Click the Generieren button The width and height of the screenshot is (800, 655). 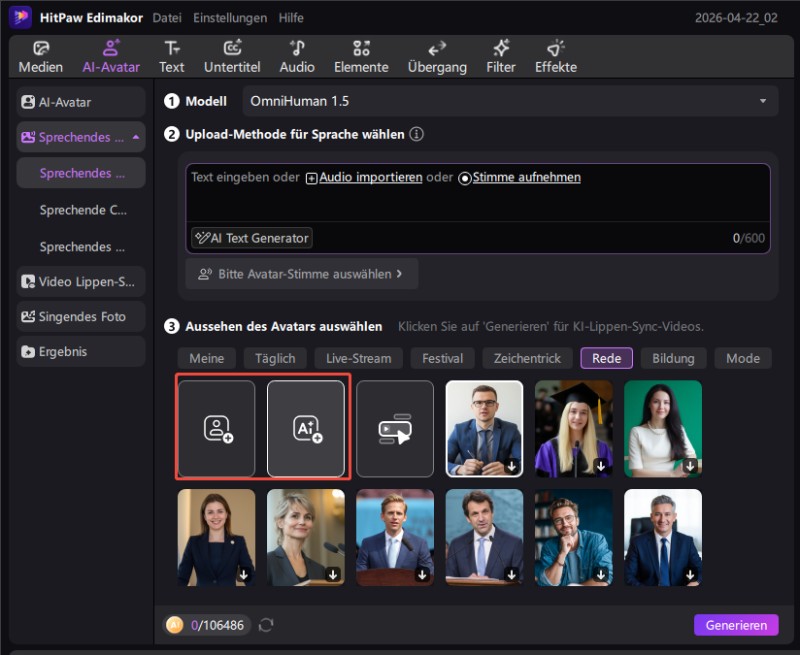(x=736, y=624)
